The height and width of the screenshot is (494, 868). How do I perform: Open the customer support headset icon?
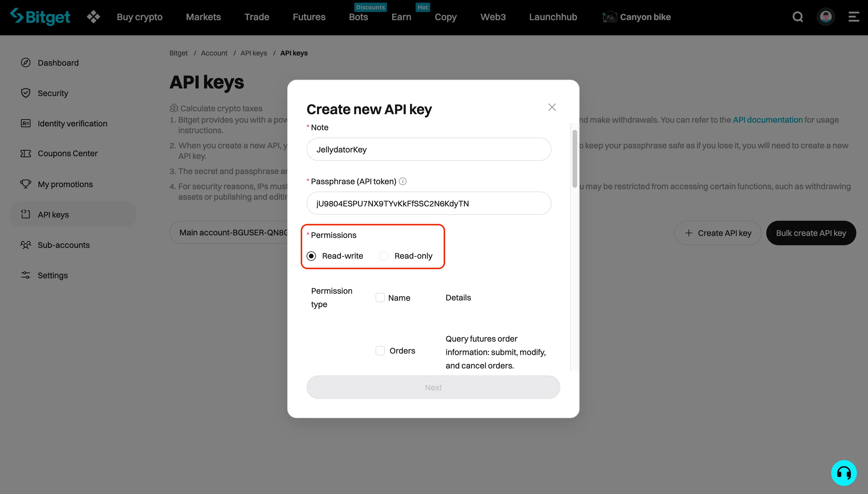point(843,473)
